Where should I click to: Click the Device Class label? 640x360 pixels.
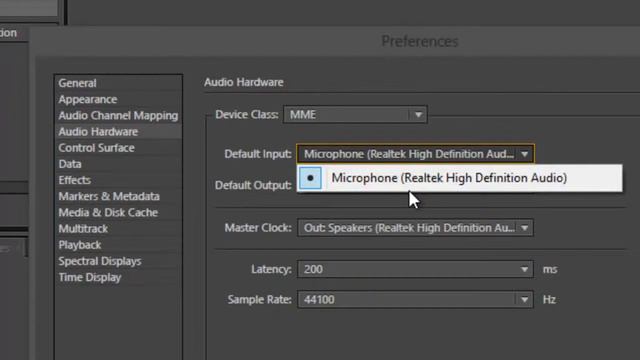[x=247, y=115]
